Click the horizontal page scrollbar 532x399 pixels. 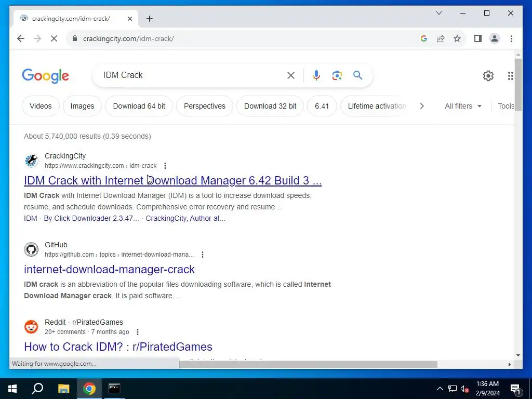(308, 364)
